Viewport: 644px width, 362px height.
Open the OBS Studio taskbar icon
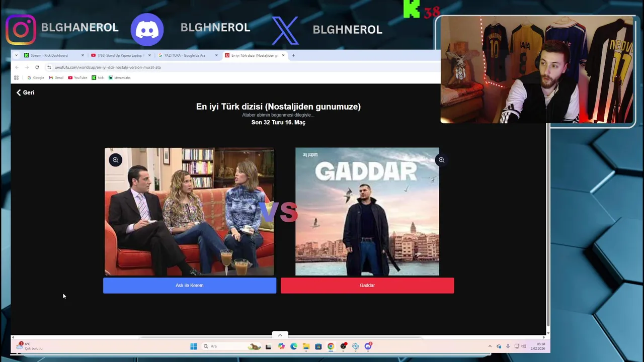pyautogui.click(x=343, y=346)
